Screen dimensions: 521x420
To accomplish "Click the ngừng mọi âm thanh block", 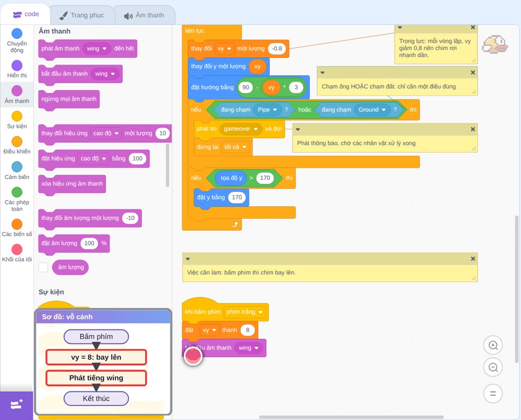I will coord(69,99).
